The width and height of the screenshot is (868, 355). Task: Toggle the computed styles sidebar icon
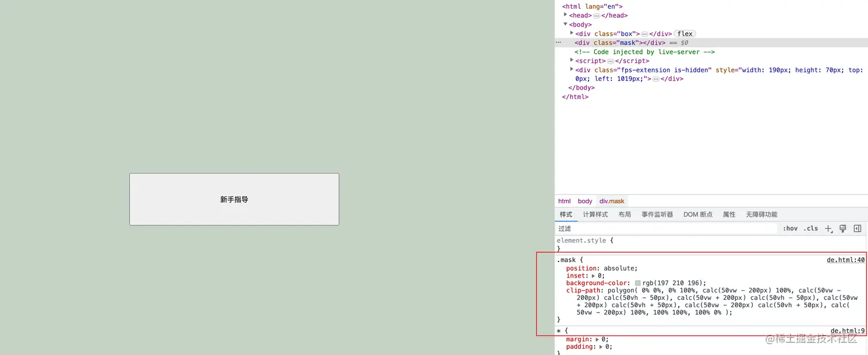click(858, 229)
